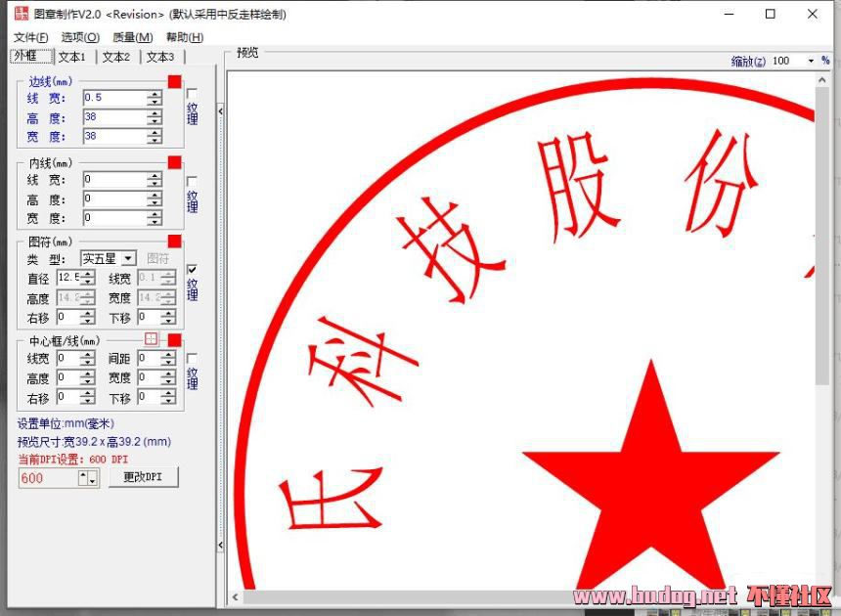Select the 外框 tab
This screenshot has height=616, width=841.
tap(31, 56)
